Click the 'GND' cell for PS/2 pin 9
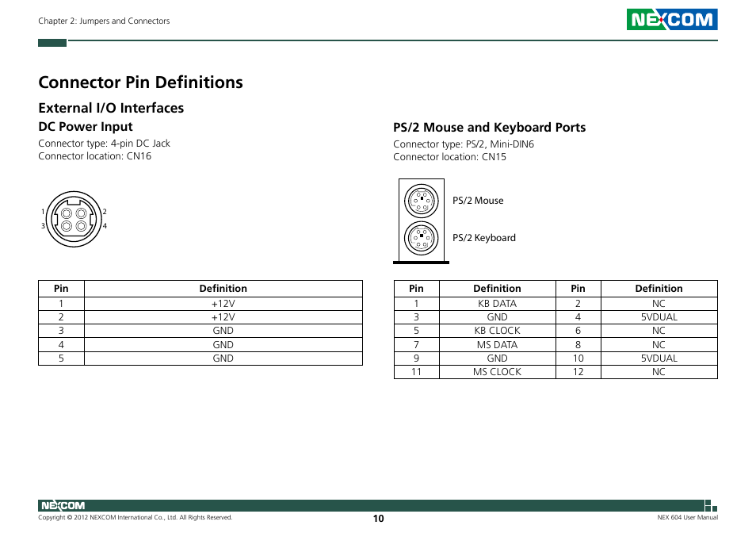 [x=497, y=359]
